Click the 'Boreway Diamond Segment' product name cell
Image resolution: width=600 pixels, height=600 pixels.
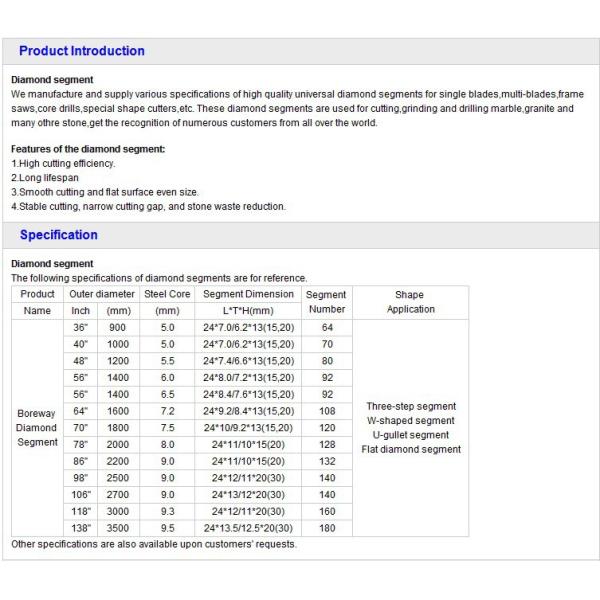tap(38, 427)
